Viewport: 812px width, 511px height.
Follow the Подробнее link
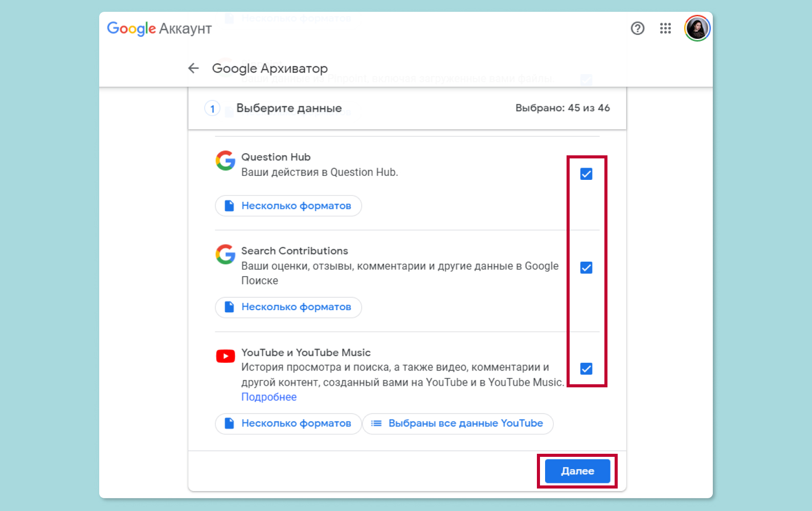coord(269,397)
